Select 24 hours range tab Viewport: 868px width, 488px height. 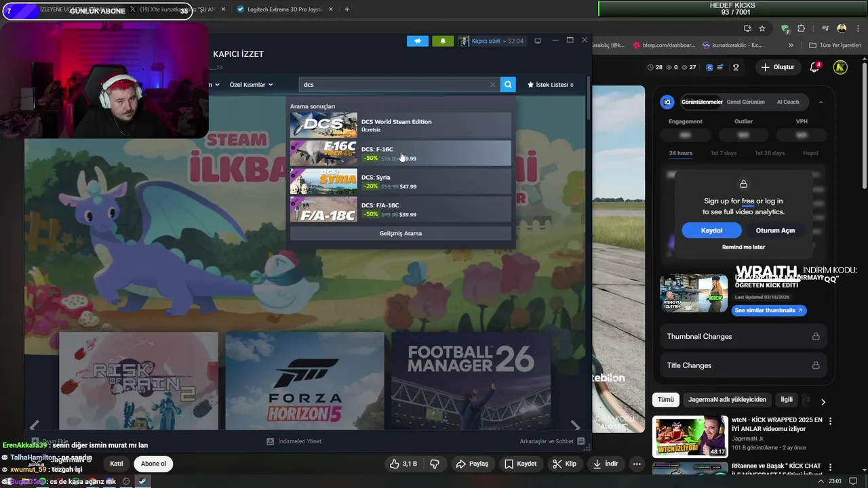[681, 153]
